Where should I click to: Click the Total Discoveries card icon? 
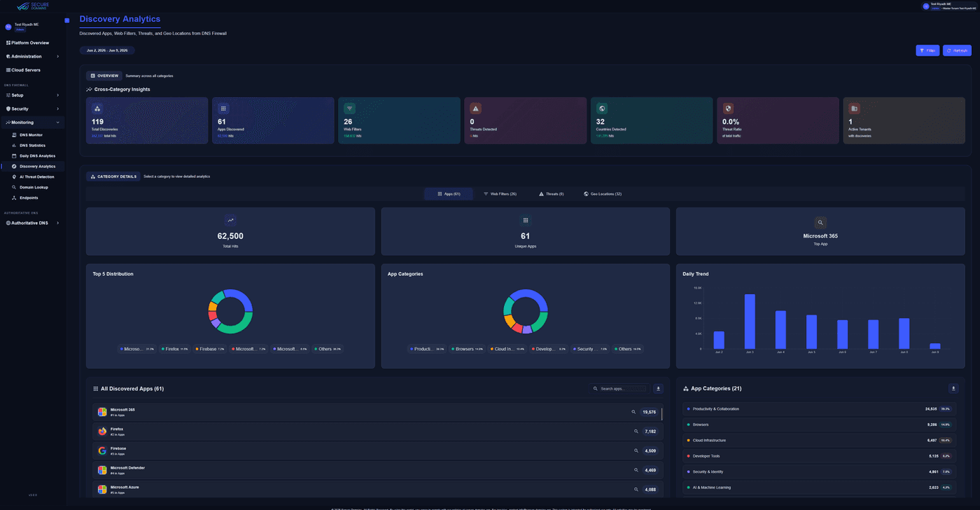pos(97,109)
